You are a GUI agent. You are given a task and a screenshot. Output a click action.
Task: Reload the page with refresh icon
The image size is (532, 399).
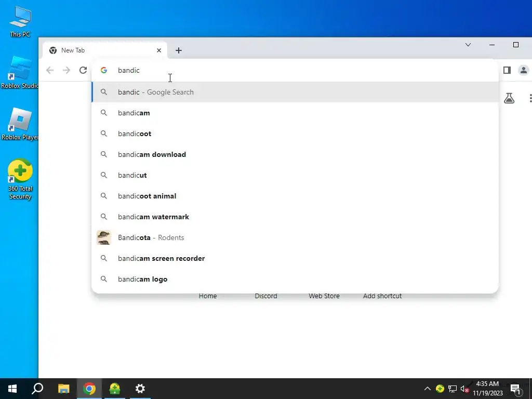pyautogui.click(x=83, y=70)
